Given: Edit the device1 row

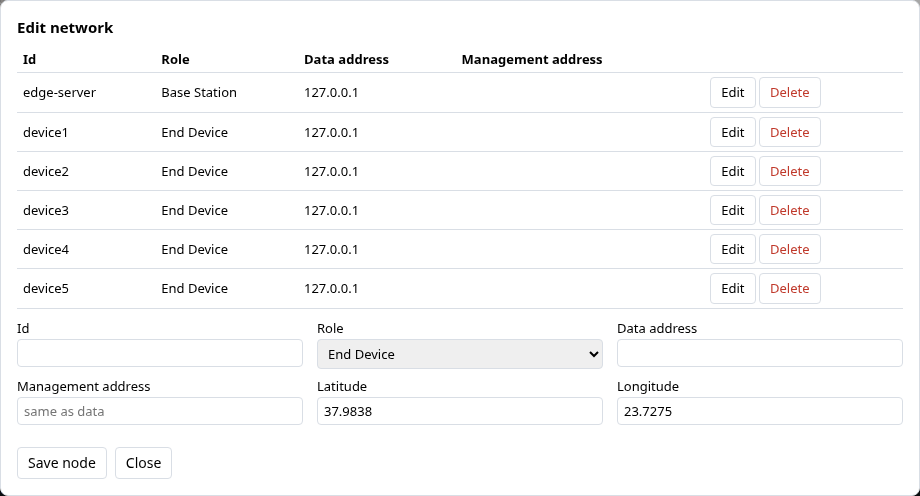Looking at the screenshot, I should 732,133.
